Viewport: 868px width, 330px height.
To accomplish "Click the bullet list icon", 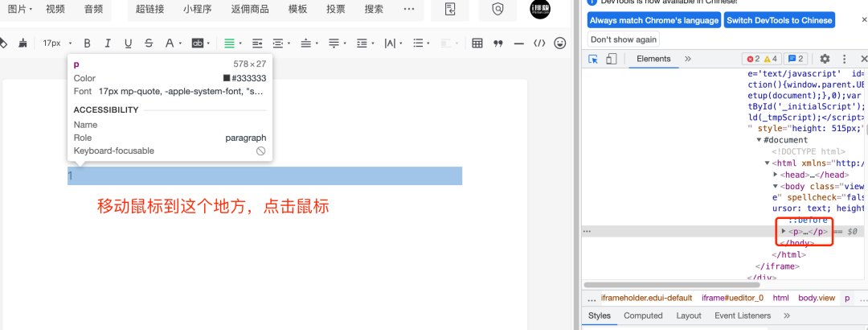I will (x=419, y=43).
